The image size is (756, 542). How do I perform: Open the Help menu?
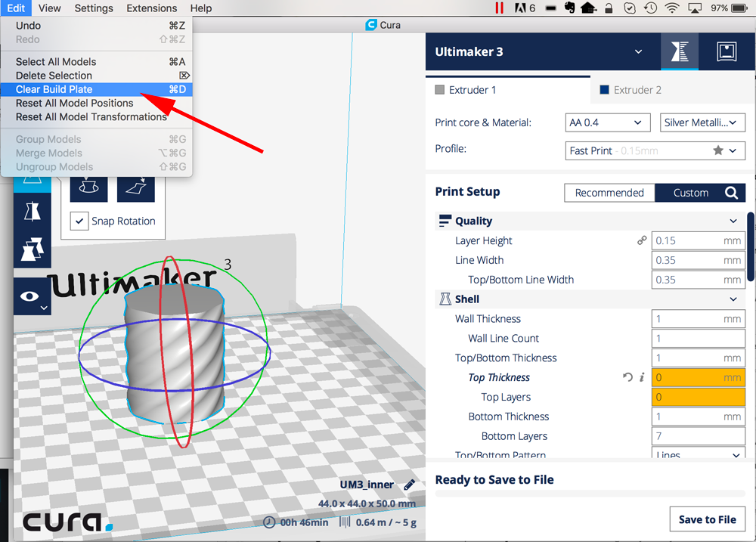tap(200, 8)
